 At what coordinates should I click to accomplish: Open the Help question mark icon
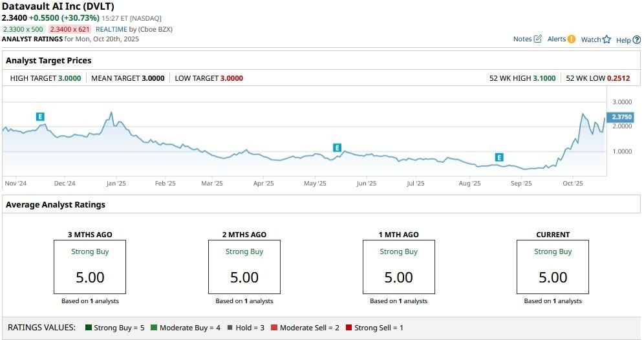pyautogui.click(x=636, y=40)
